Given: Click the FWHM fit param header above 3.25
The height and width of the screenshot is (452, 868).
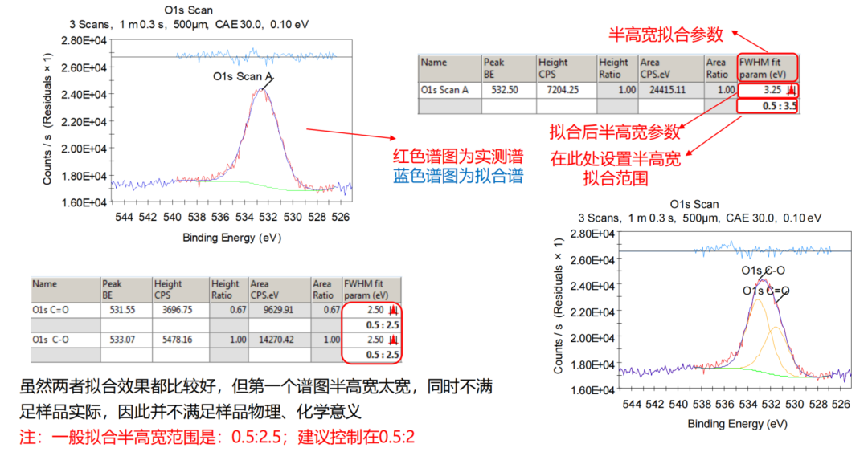Looking at the screenshot, I should 768,68.
